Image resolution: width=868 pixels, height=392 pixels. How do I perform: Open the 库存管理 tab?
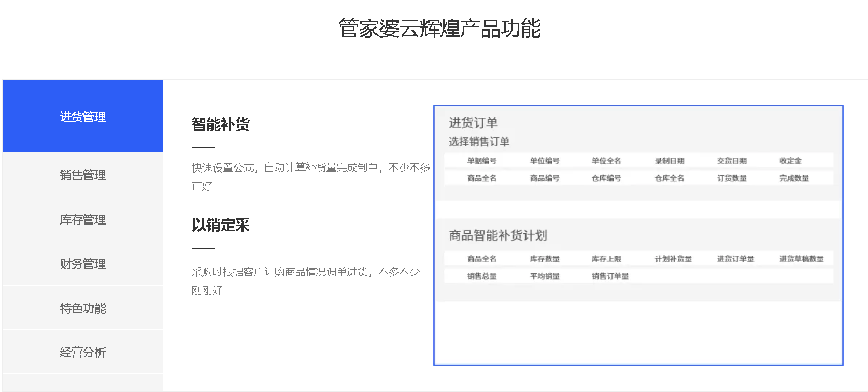click(x=83, y=219)
